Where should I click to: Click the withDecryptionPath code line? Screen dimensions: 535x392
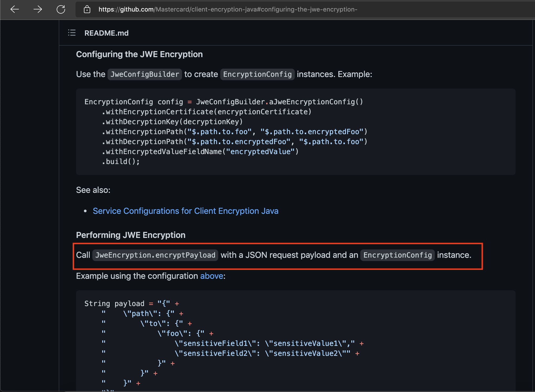point(234,142)
